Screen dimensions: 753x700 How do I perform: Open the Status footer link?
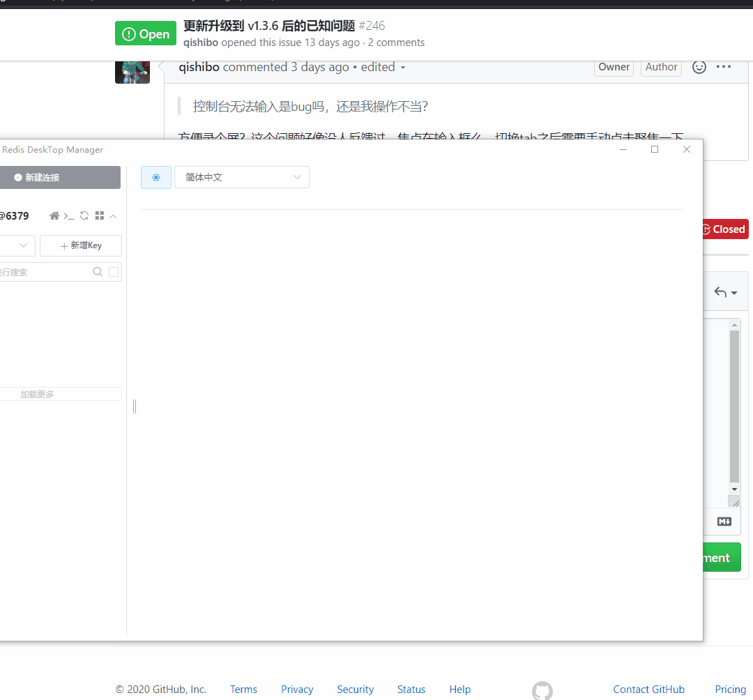tap(411, 690)
